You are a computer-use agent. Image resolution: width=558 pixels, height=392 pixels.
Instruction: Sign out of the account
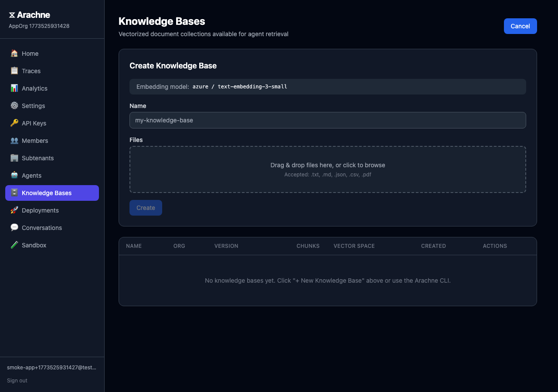click(17, 381)
